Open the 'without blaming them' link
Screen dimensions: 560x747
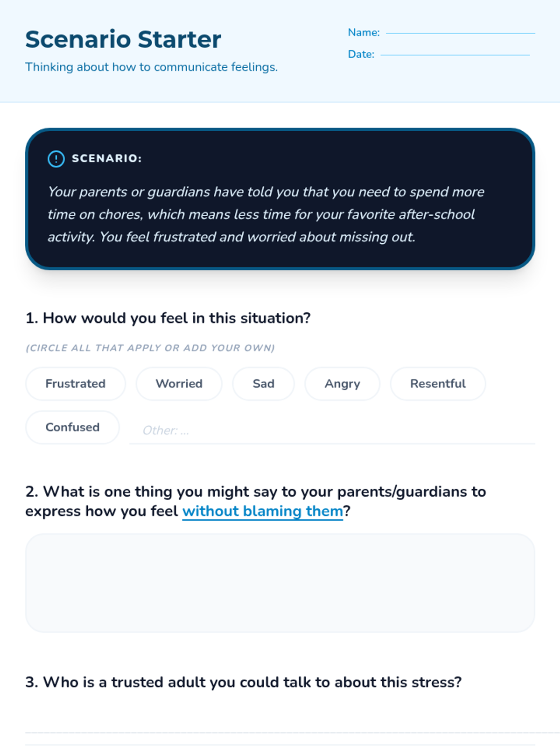(263, 511)
